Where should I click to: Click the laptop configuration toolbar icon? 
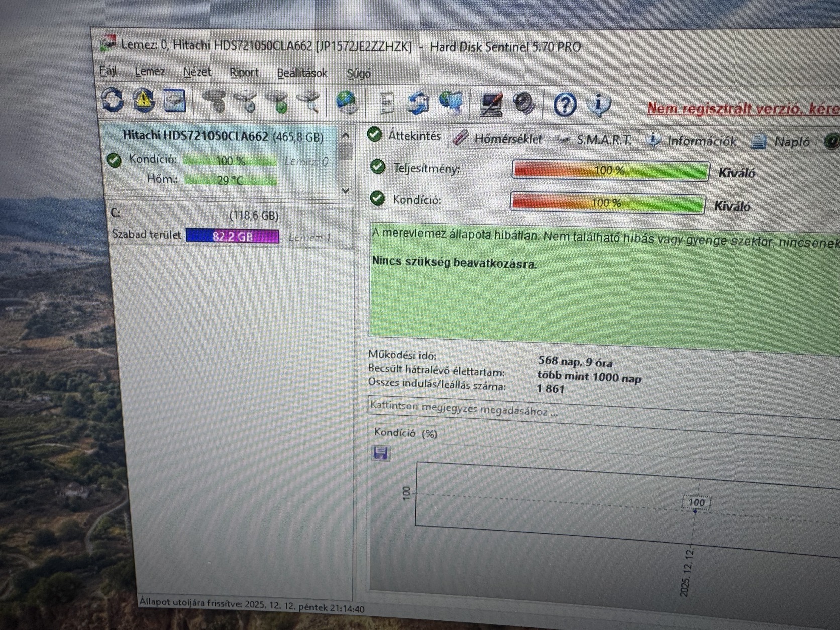point(491,104)
